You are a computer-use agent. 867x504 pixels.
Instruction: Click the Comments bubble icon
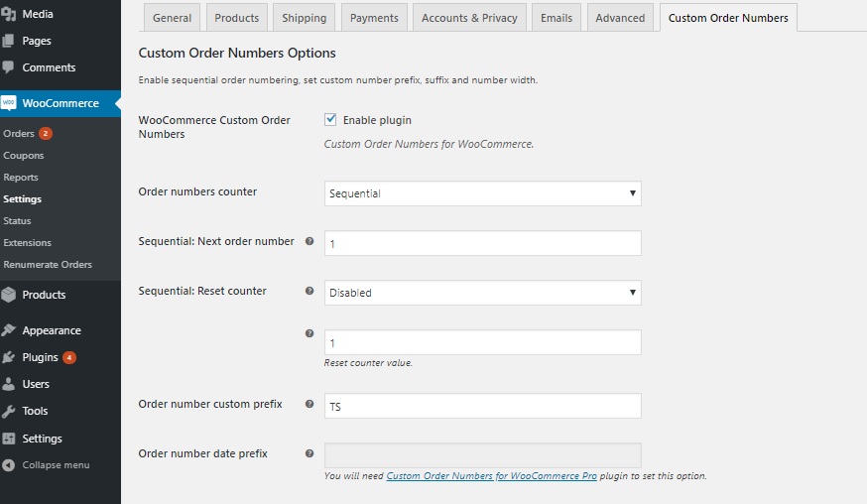(x=9, y=67)
